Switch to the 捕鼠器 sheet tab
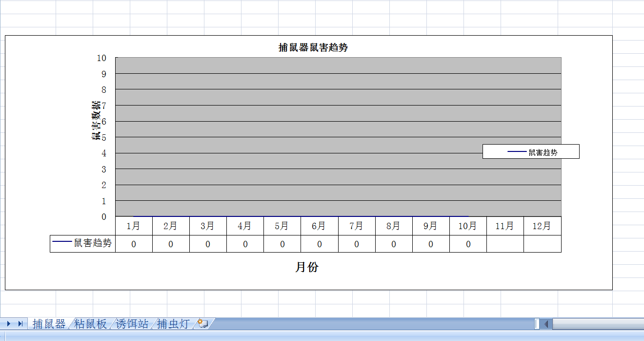 [49, 324]
